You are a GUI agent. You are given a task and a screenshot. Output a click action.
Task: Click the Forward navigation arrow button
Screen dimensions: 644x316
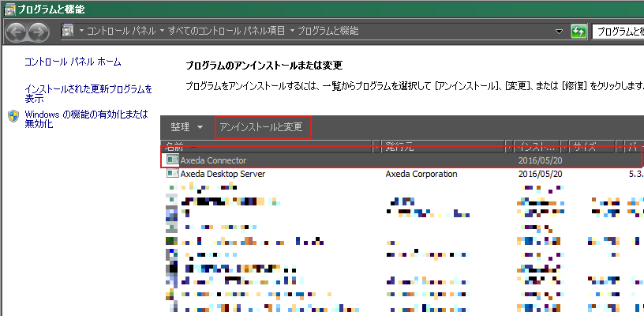pos(39,32)
